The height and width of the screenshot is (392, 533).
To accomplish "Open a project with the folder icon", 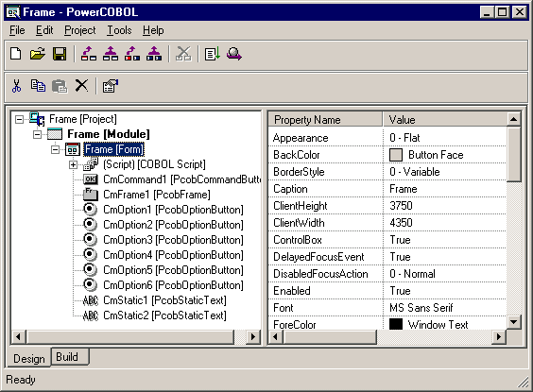I will click(38, 54).
